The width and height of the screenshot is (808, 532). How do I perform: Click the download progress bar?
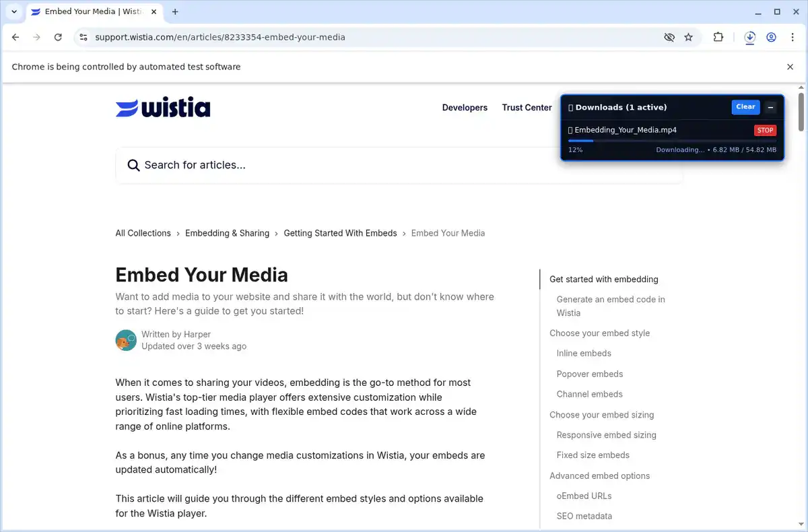[672, 141]
